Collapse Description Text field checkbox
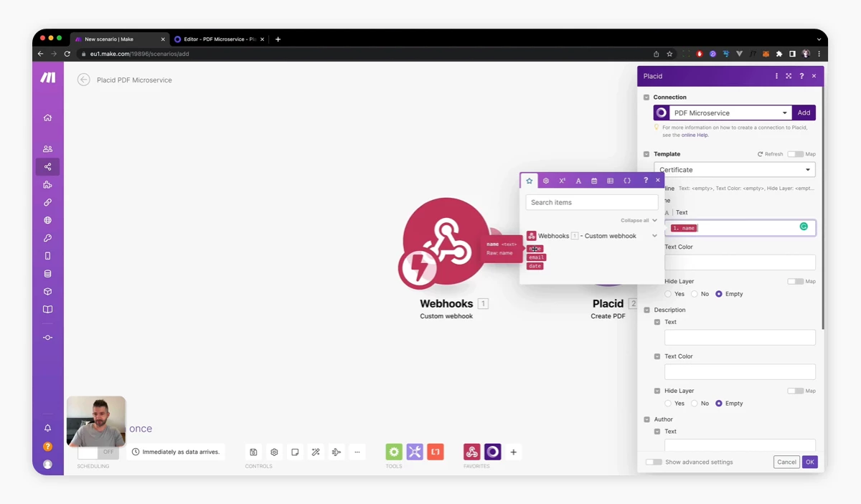The height and width of the screenshot is (504, 861). click(657, 322)
